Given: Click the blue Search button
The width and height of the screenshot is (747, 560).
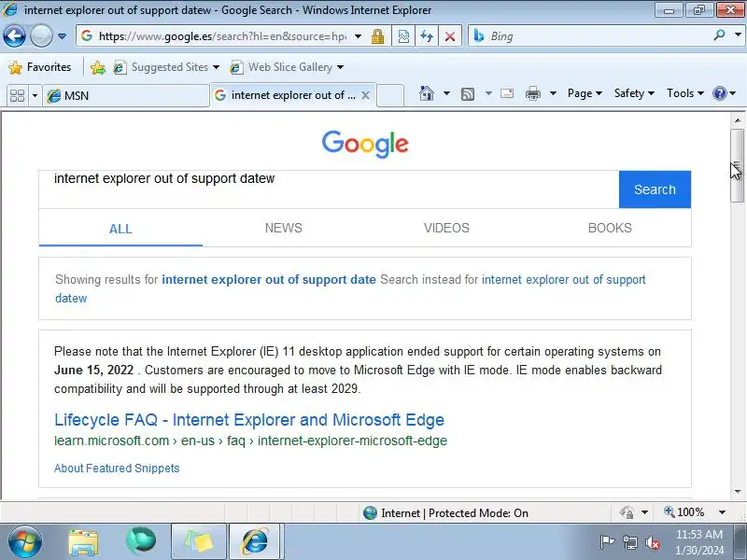Looking at the screenshot, I should tap(655, 189).
